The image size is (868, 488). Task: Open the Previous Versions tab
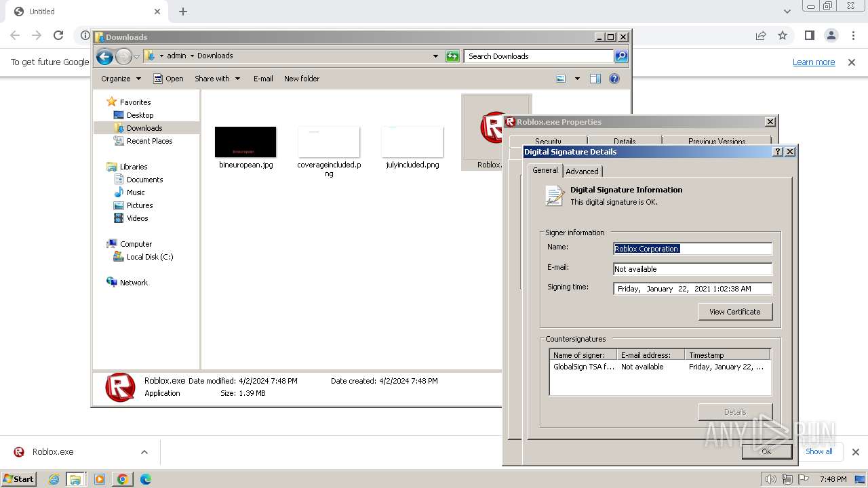(717, 141)
